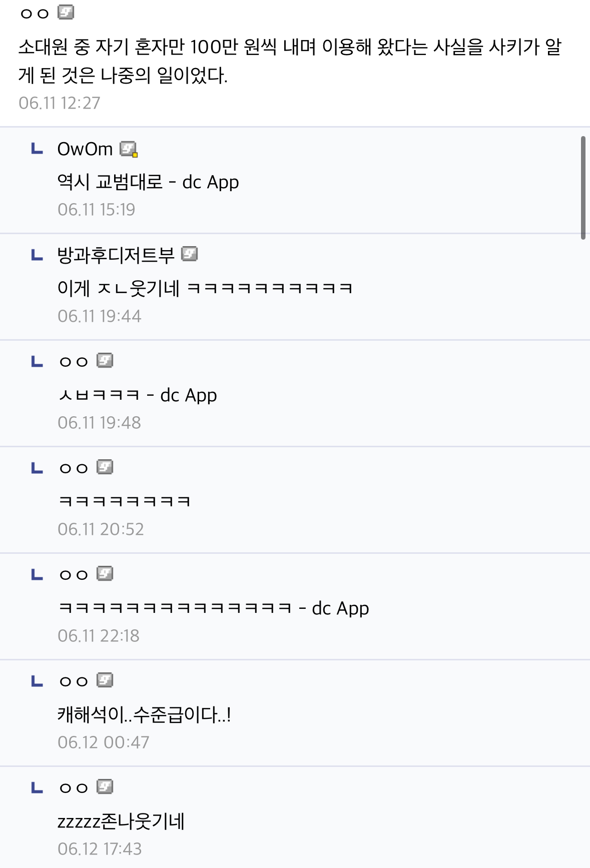Image resolution: width=590 pixels, height=868 pixels.
Task: Click the 06.11 12:27 timestamp
Action: click(x=60, y=103)
